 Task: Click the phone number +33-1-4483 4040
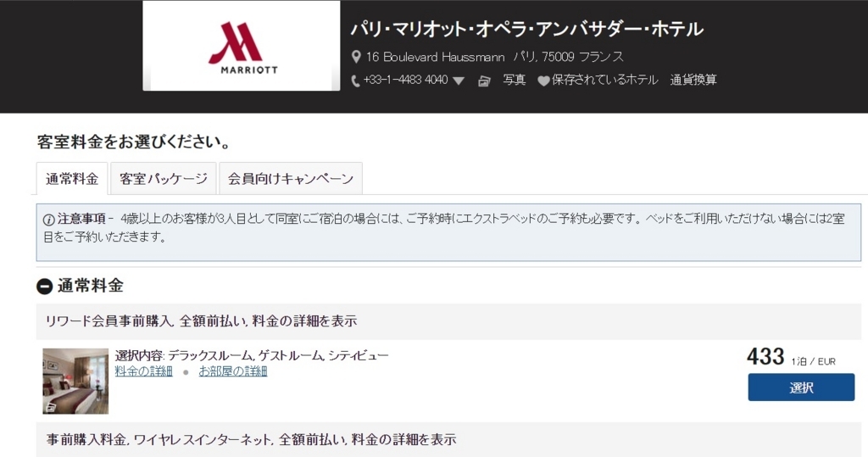click(x=406, y=80)
